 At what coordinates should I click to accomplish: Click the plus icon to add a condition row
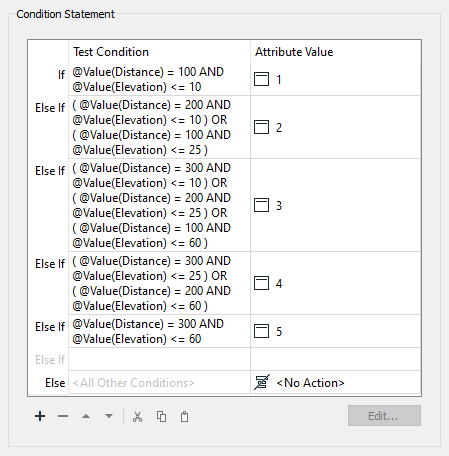[40, 416]
